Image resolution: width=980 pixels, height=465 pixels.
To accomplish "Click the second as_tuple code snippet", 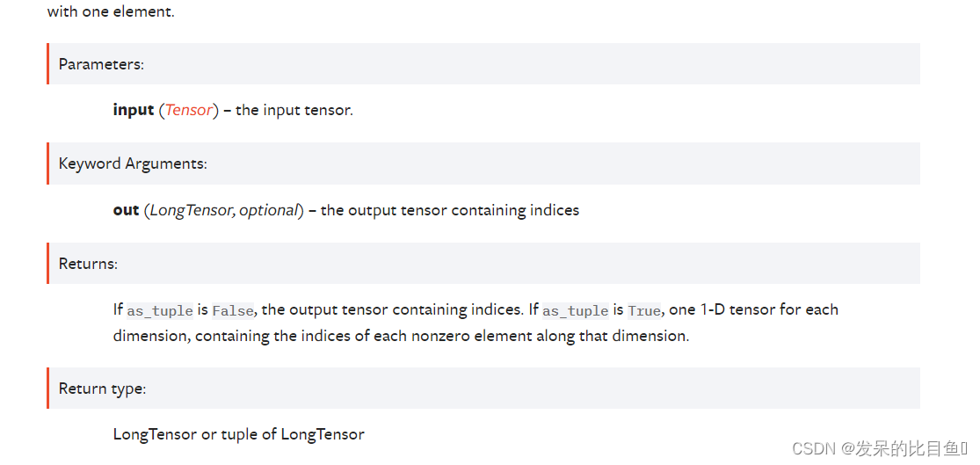I will (576, 310).
